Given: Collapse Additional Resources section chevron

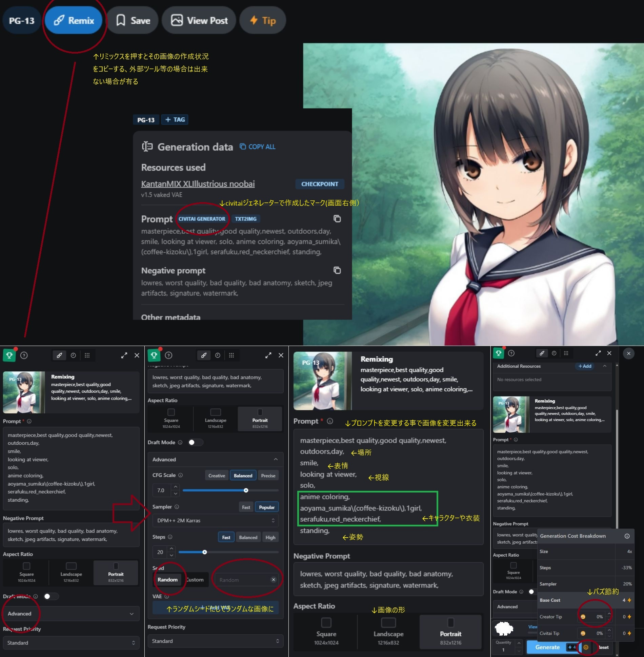Looking at the screenshot, I should 604,366.
